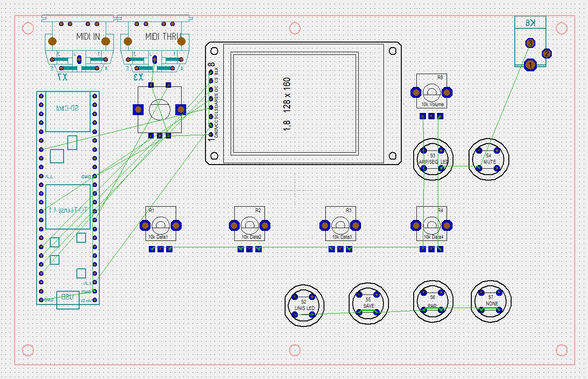
Task: Select pad 3 of the K6 jack
Action: point(530,43)
